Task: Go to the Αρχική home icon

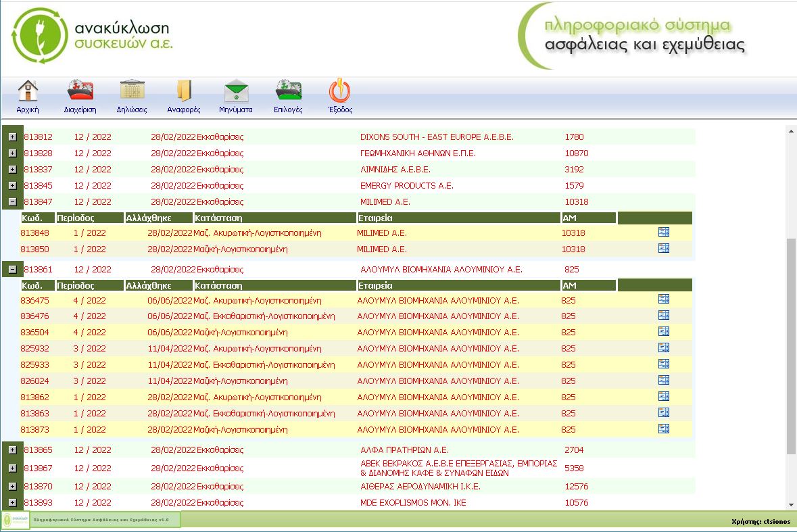Action: pos(28,91)
